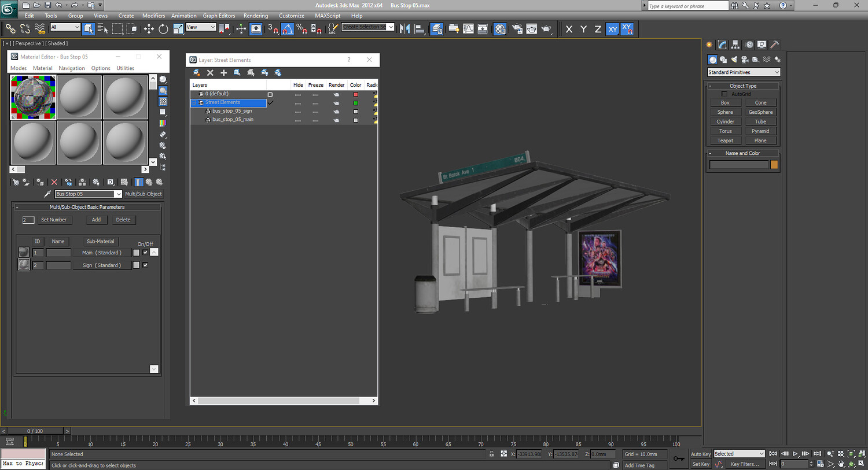Click Create New Layer icon in Layer dialog

197,72
